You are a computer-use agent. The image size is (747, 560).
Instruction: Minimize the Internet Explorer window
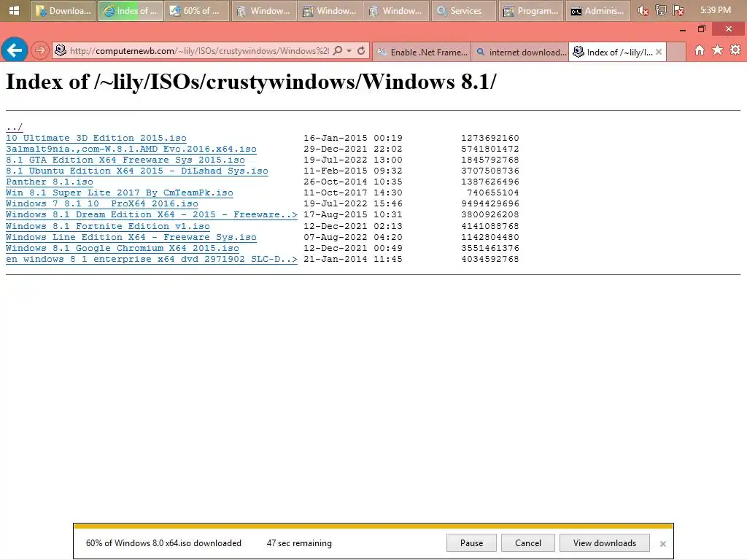pos(683,29)
